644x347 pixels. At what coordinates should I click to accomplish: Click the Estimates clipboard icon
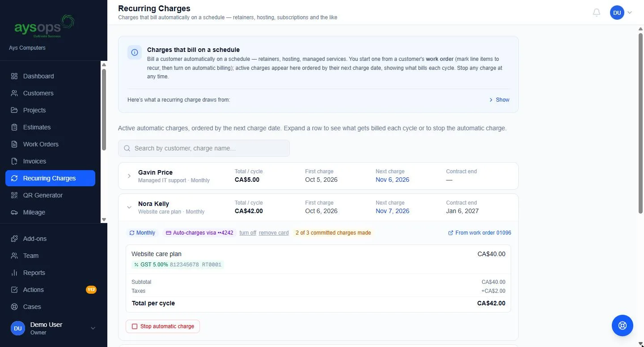(14, 127)
